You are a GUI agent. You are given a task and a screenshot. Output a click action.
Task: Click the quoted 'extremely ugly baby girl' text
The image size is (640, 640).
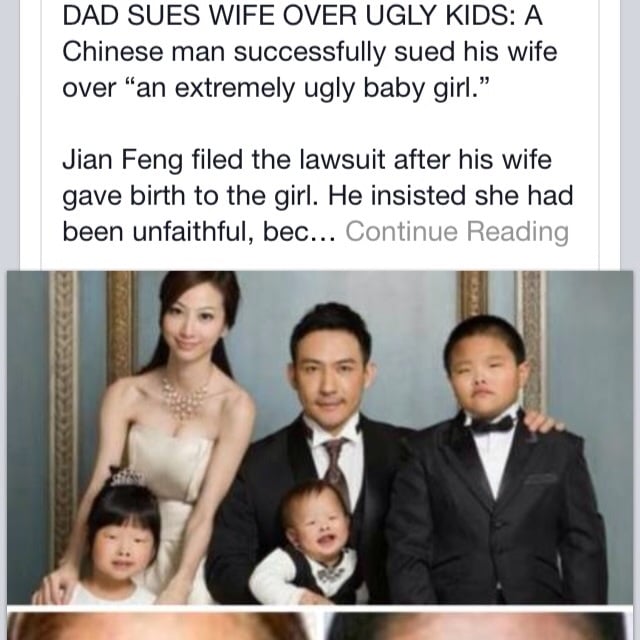click(x=311, y=88)
